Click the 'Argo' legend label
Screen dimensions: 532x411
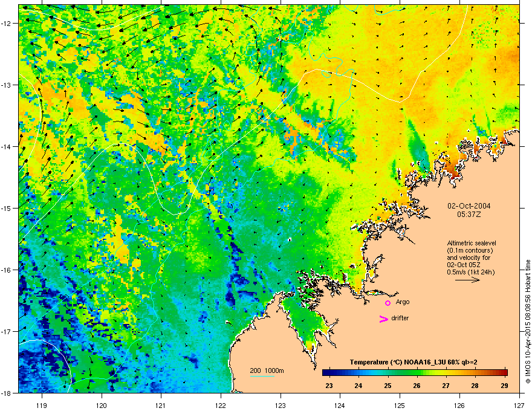[403, 302]
